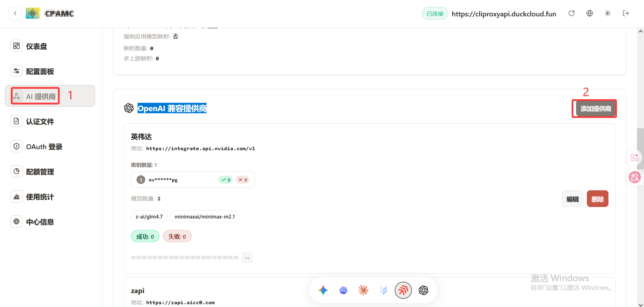Click the z-ai/glm4.7 model chip
644x307 pixels.
pos(149,216)
